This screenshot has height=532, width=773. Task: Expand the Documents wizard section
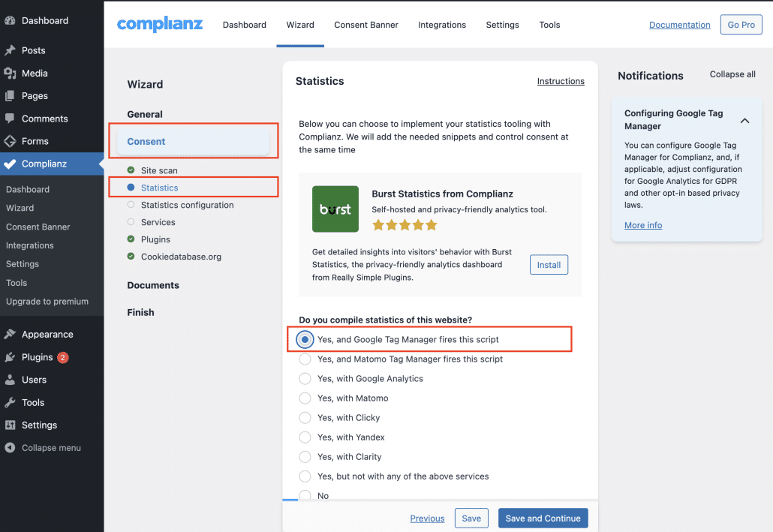153,285
